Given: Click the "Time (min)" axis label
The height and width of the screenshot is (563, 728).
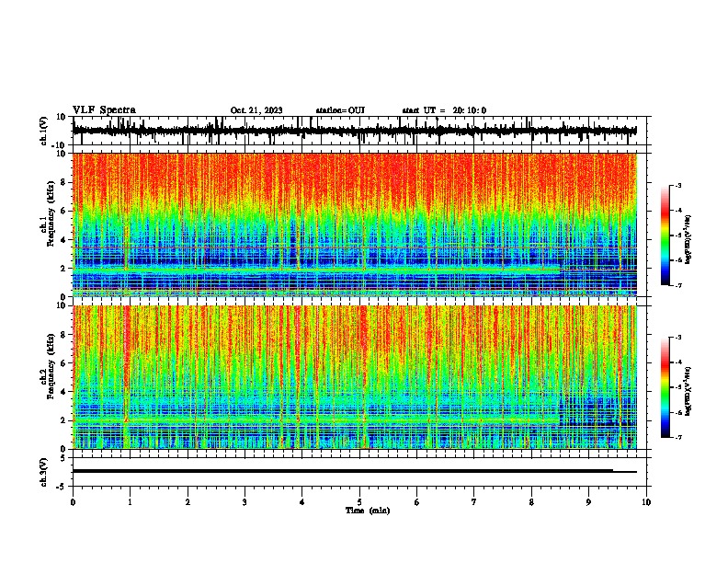Looking at the screenshot, I should [368, 511].
